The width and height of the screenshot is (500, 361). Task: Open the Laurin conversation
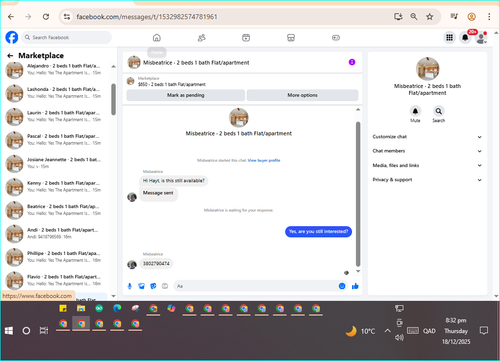point(58,116)
